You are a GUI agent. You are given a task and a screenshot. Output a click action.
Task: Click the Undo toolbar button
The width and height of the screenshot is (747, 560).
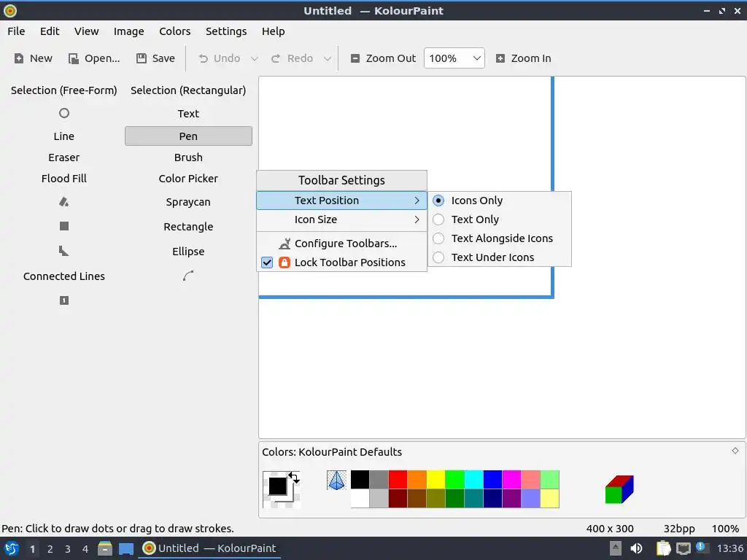[x=220, y=58]
